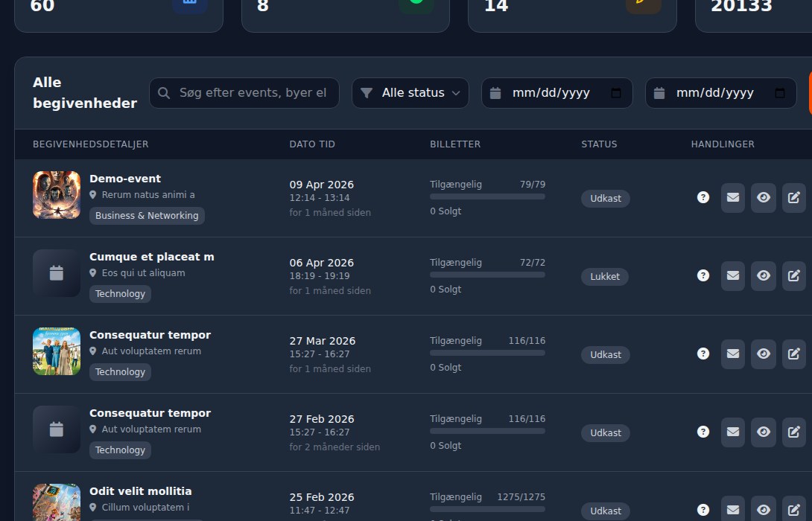Click the Lukket status badge
Image resolution: width=812 pixels, height=521 pixels.
(x=605, y=277)
